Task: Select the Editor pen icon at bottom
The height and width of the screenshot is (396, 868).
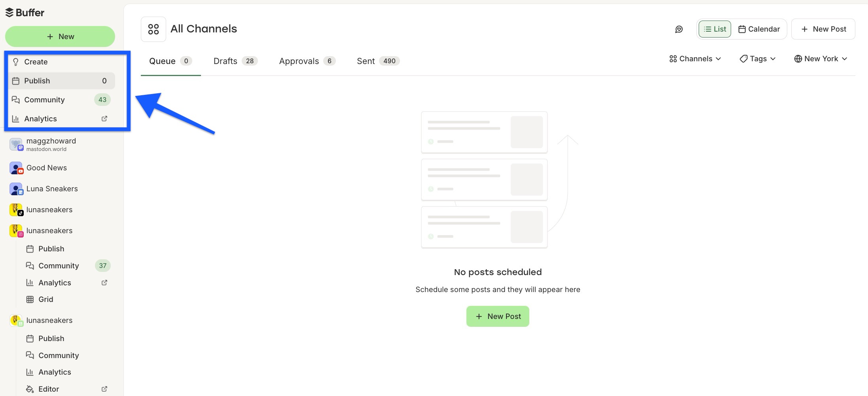Action: click(30, 389)
